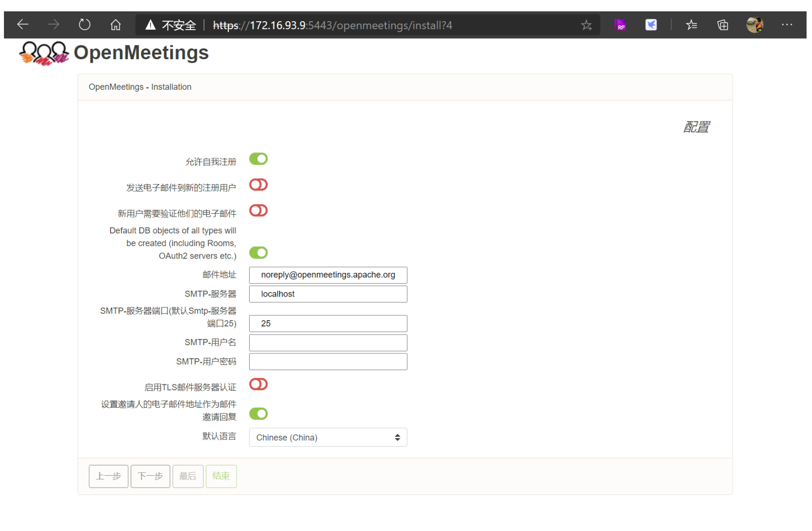The image size is (812, 531).
Task: Toggle 新用户需要验证他们的电子邮件 switch
Action: click(x=258, y=211)
